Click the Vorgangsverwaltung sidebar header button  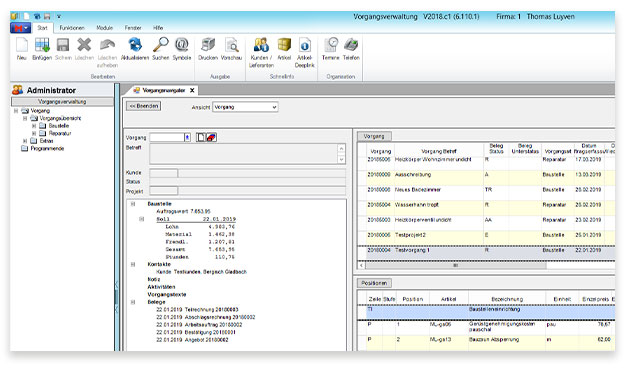point(62,102)
